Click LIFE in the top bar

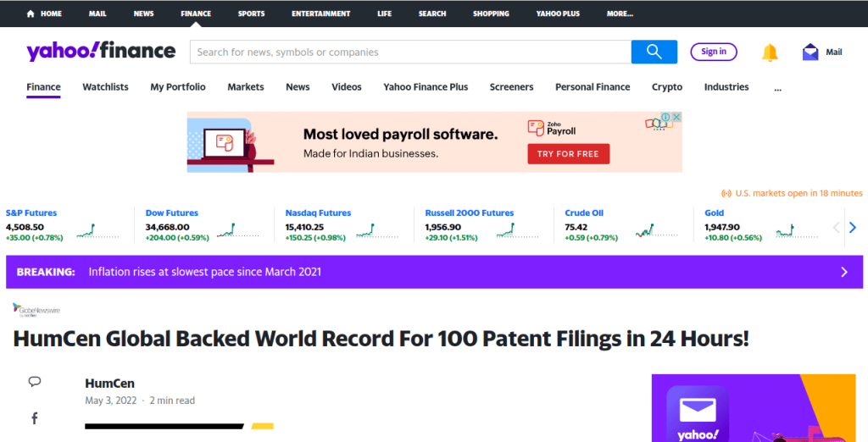click(x=384, y=14)
